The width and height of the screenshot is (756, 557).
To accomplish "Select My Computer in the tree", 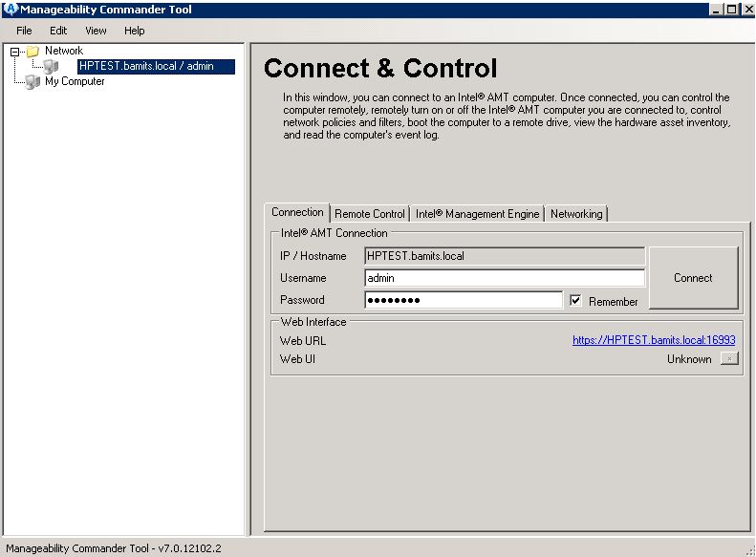I will point(75,81).
